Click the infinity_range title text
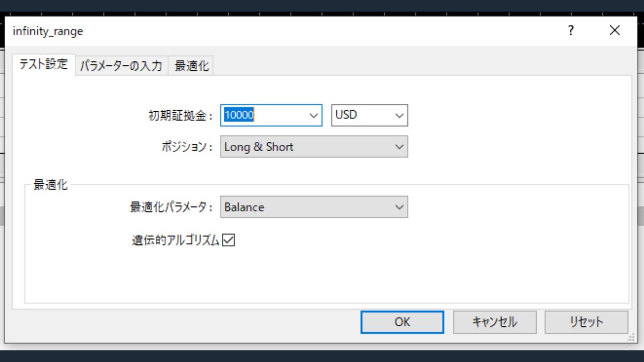644x362 pixels. [x=48, y=31]
